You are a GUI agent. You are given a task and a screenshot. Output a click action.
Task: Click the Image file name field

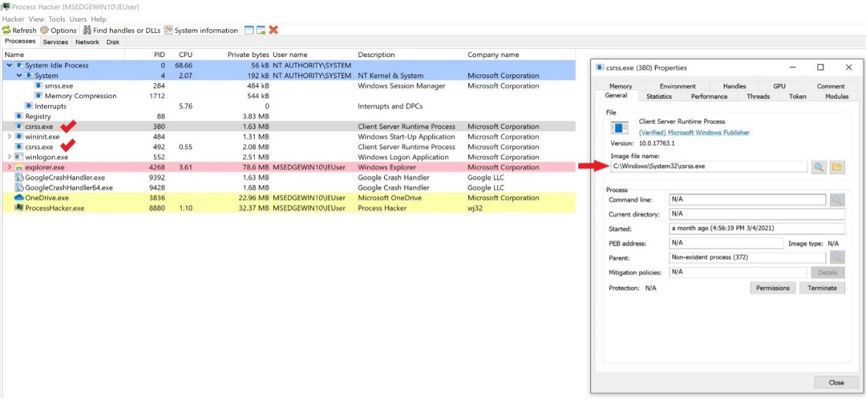(709, 167)
